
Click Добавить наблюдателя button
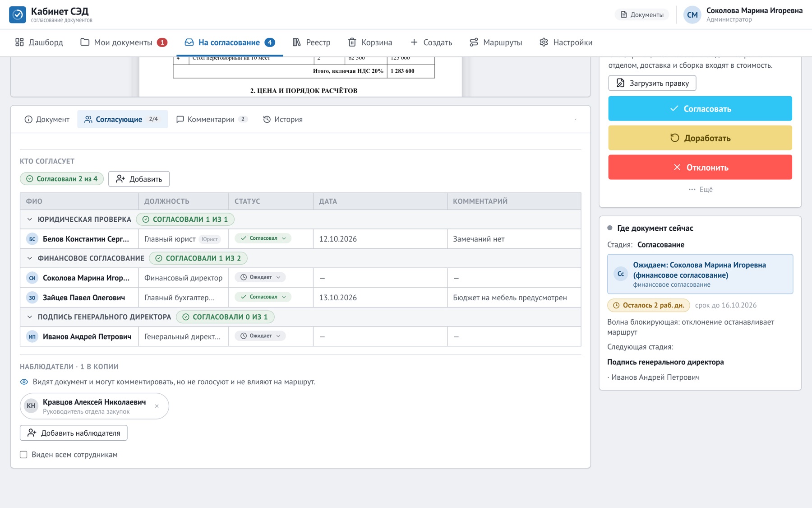(74, 433)
